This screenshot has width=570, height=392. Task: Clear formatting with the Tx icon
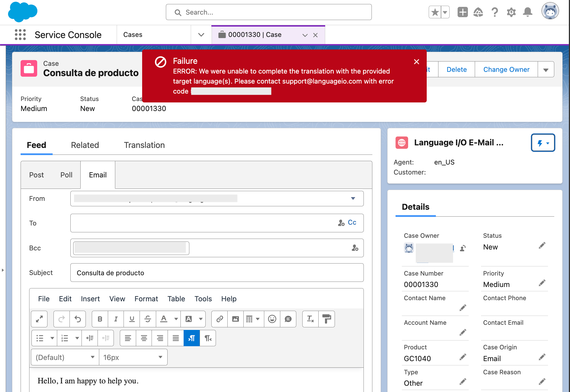(310, 319)
